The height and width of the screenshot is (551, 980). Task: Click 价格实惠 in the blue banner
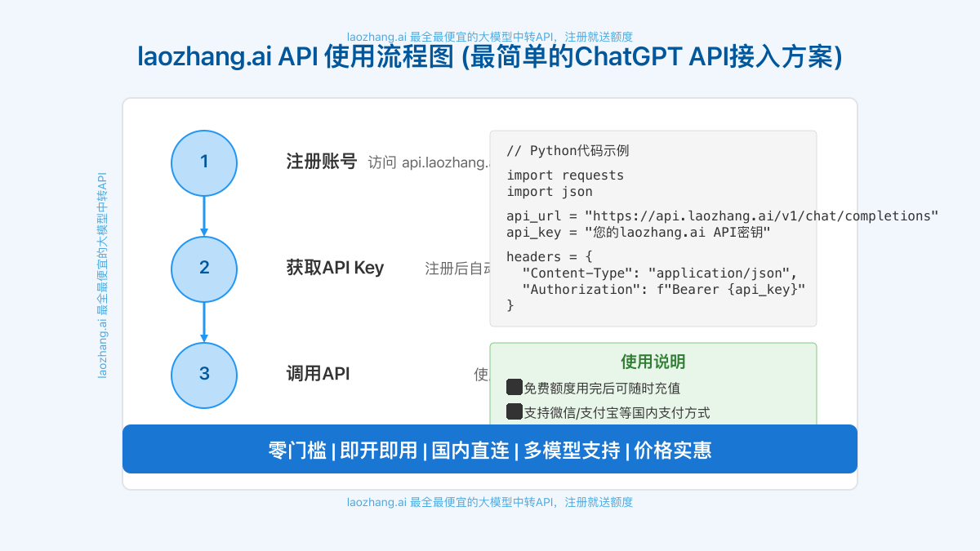tap(673, 450)
